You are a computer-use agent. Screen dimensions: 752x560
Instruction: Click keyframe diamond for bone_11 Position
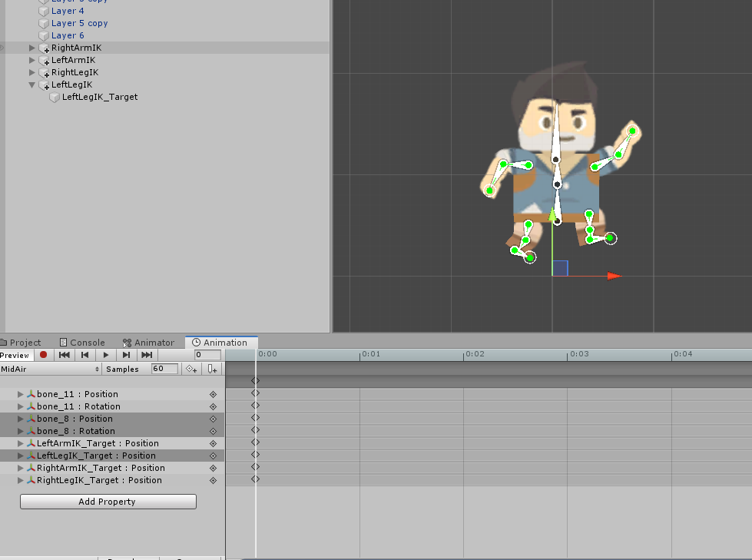255,393
